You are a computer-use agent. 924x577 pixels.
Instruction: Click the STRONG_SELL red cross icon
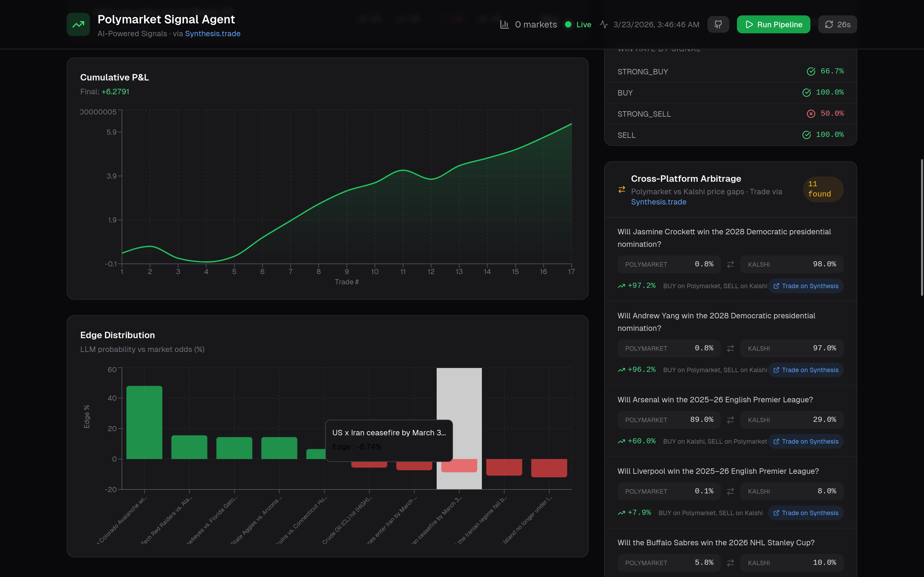[811, 114]
